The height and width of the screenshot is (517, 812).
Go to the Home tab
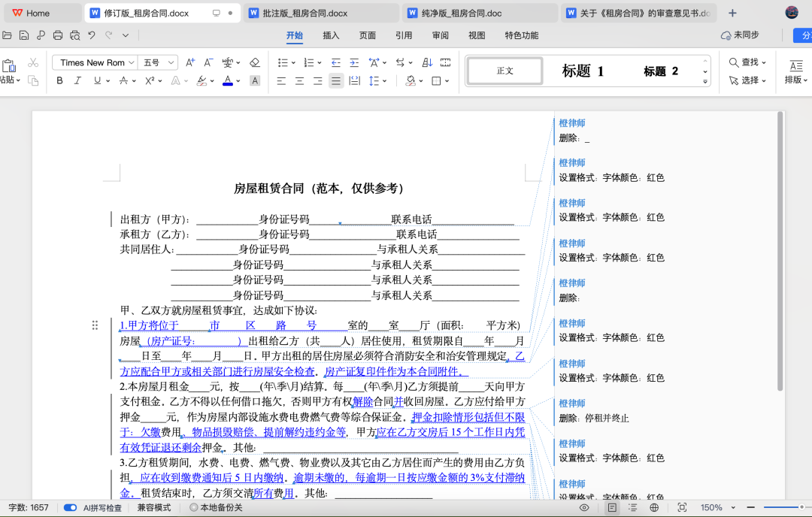click(x=41, y=13)
